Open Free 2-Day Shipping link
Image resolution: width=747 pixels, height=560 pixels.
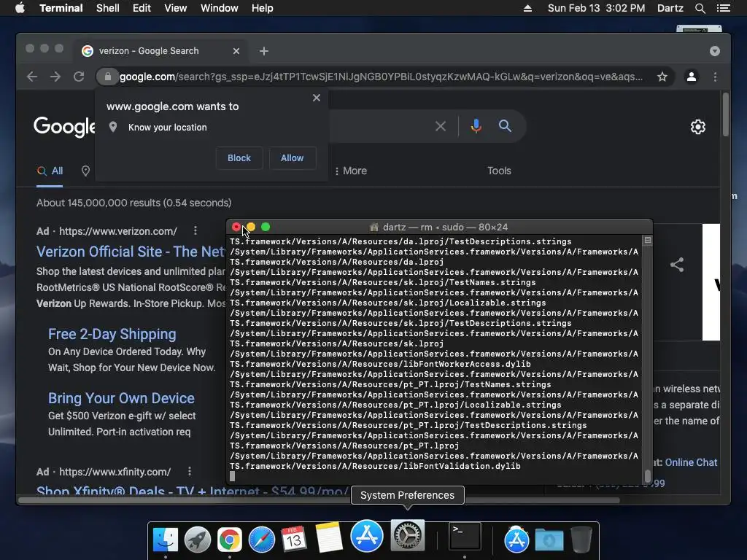112,334
